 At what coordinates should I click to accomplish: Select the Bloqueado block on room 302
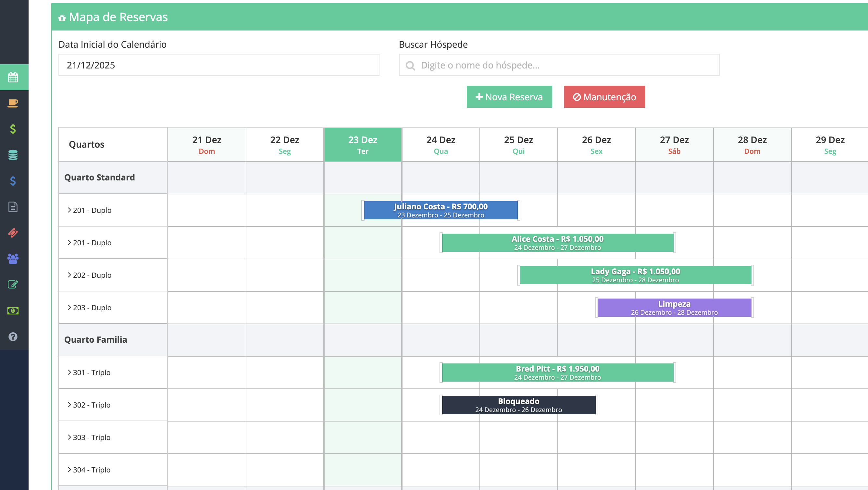[519, 405]
